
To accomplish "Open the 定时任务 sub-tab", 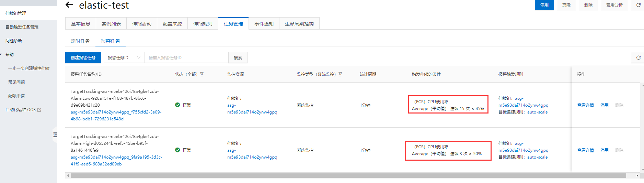I will [x=80, y=41].
